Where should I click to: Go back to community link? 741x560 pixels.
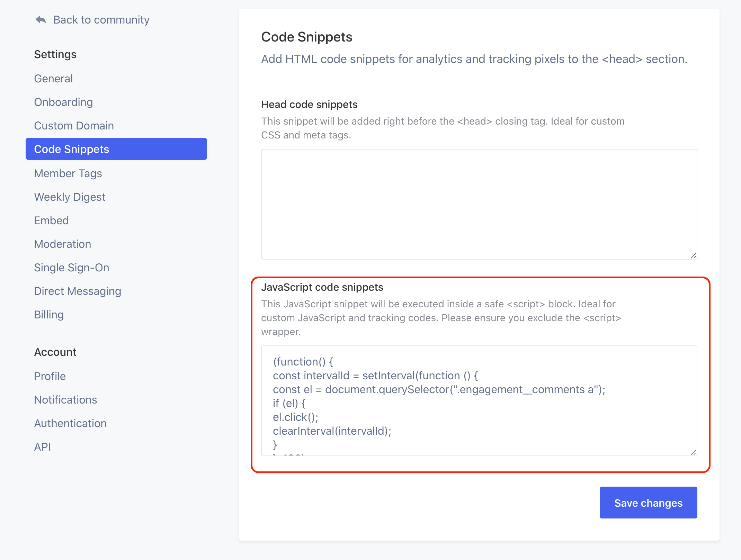(101, 20)
